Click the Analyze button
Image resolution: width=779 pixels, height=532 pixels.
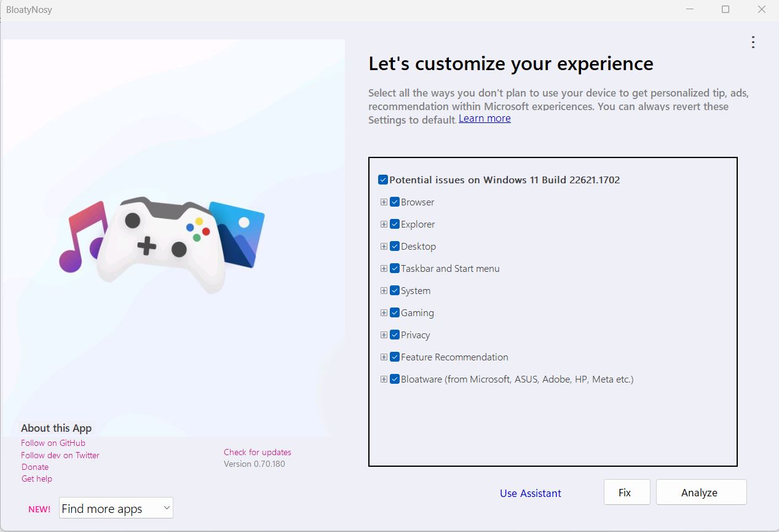coord(701,493)
